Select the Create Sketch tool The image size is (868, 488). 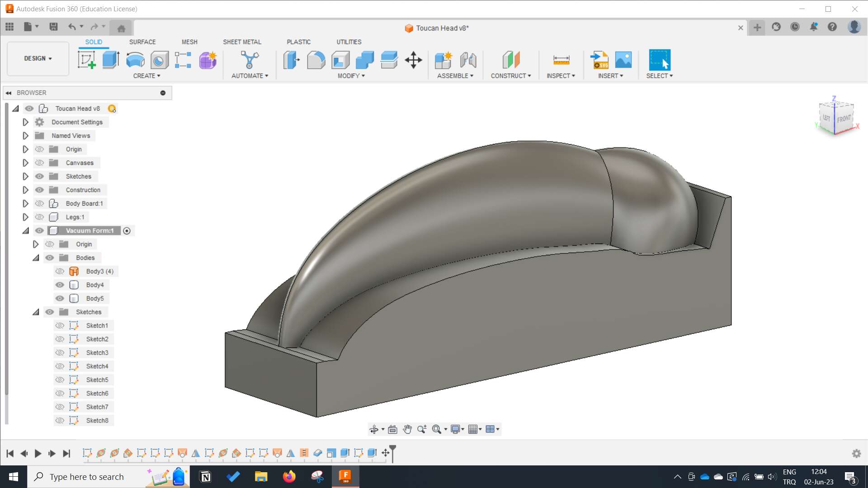tap(86, 60)
